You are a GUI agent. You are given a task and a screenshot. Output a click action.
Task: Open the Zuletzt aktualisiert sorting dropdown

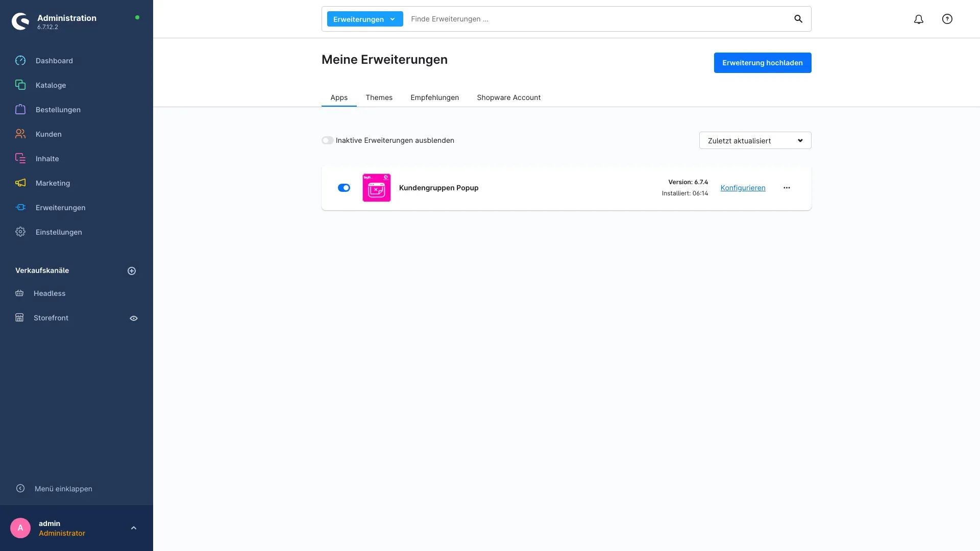755,140
